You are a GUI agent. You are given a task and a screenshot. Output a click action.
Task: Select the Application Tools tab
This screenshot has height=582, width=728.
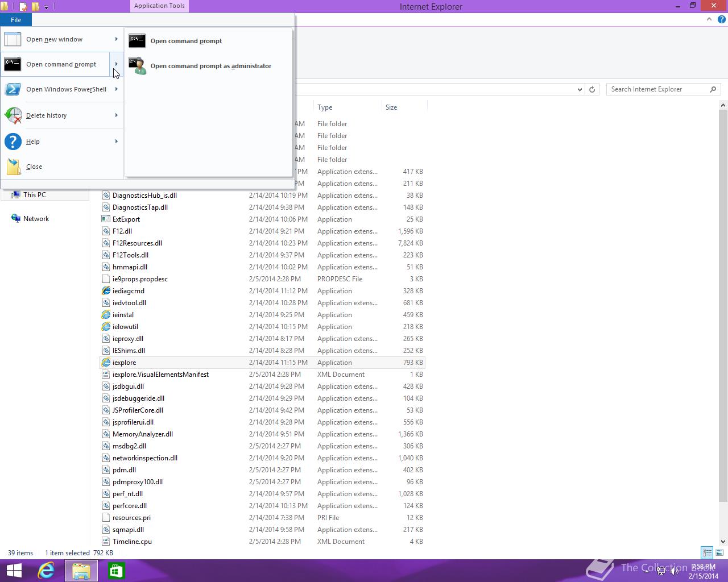(x=159, y=6)
